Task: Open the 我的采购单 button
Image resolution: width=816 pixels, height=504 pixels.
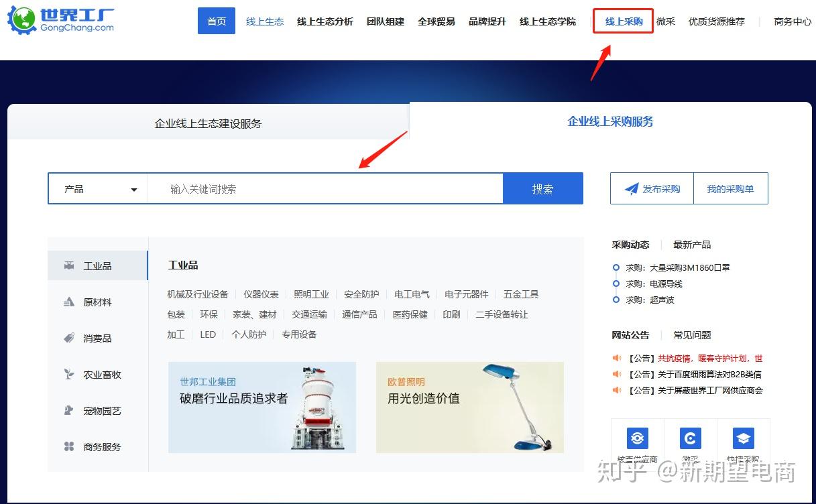Action: (x=730, y=188)
